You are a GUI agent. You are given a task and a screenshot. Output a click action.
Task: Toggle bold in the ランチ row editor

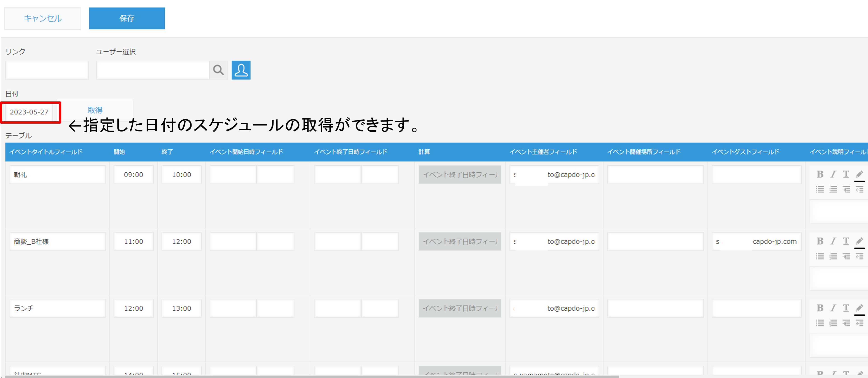pyautogui.click(x=820, y=308)
